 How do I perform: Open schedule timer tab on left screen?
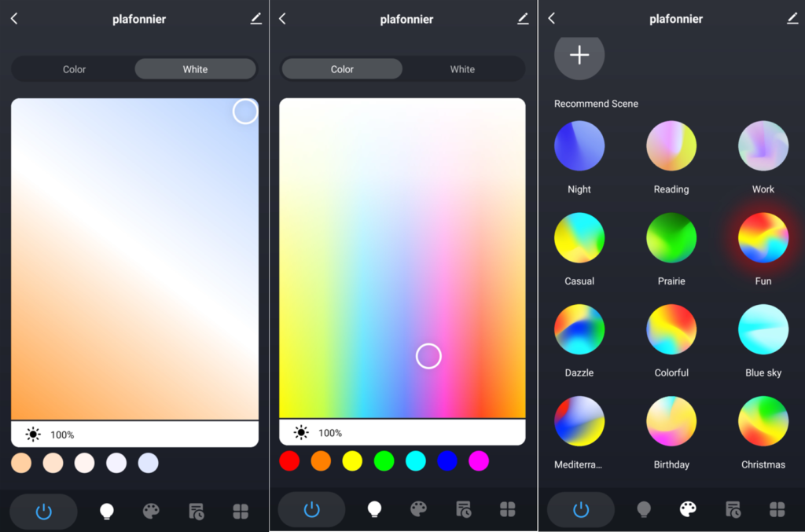coord(196,512)
